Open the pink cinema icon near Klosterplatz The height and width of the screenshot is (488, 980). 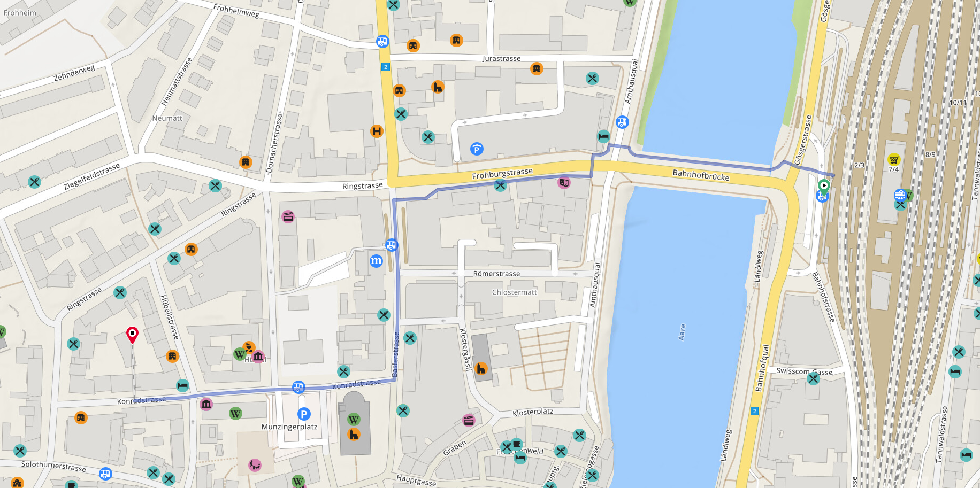point(469,420)
